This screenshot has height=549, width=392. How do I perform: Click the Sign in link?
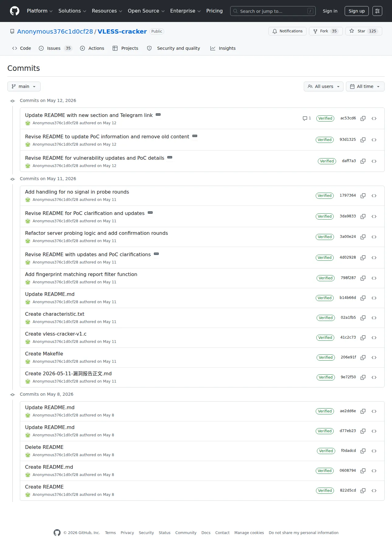[x=330, y=11]
